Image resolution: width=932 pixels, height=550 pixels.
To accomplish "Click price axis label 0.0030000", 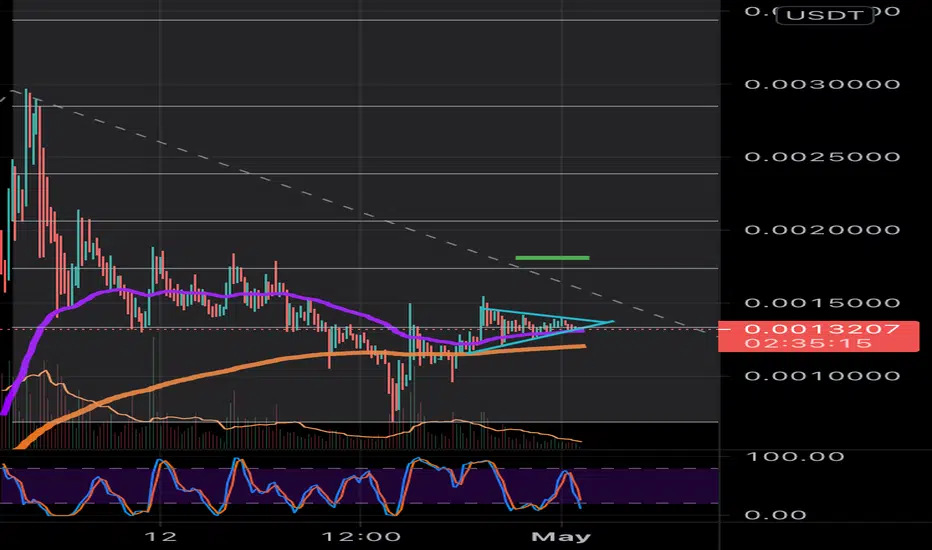I will point(822,84).
